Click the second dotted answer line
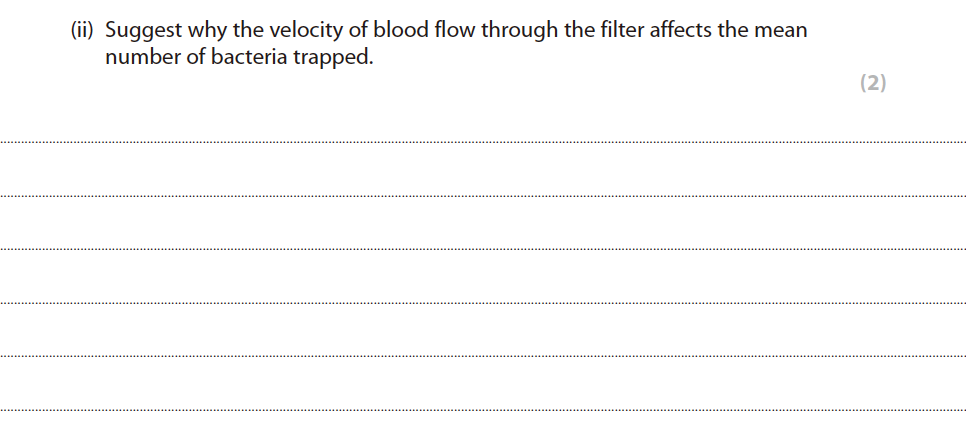Viewport: 966px width, 430px height. 483,196
